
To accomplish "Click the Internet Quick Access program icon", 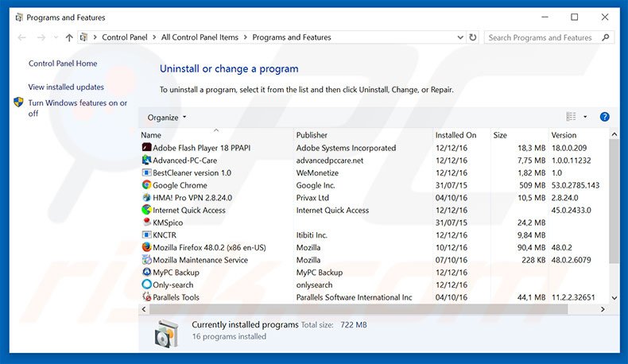I will [146, 210].
